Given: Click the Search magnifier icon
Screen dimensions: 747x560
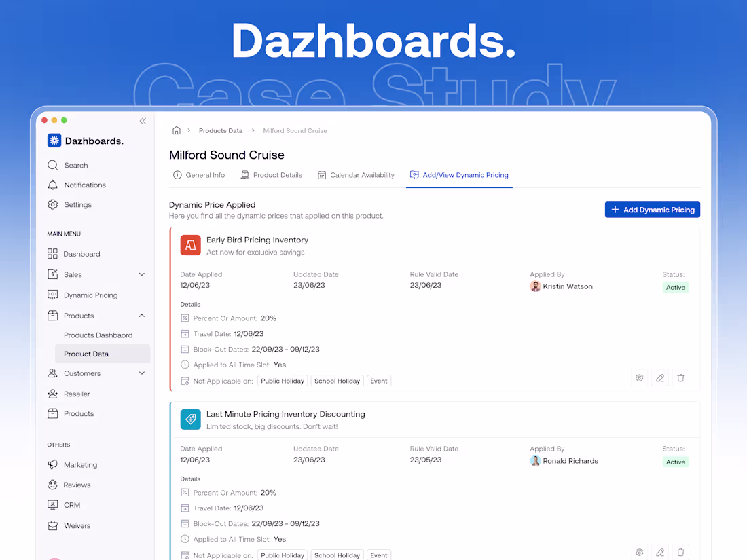Looking at the screenshot, I should (x=52, y=165).
